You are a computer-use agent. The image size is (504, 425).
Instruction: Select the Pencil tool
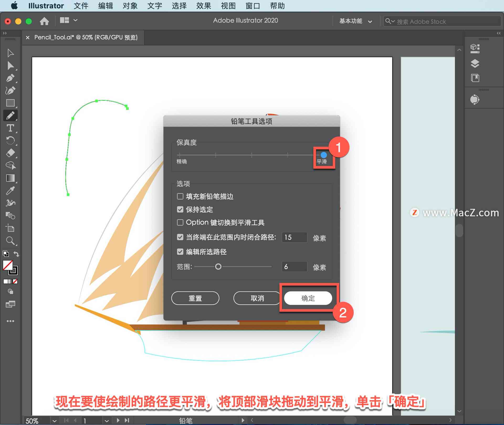[10, 115]
